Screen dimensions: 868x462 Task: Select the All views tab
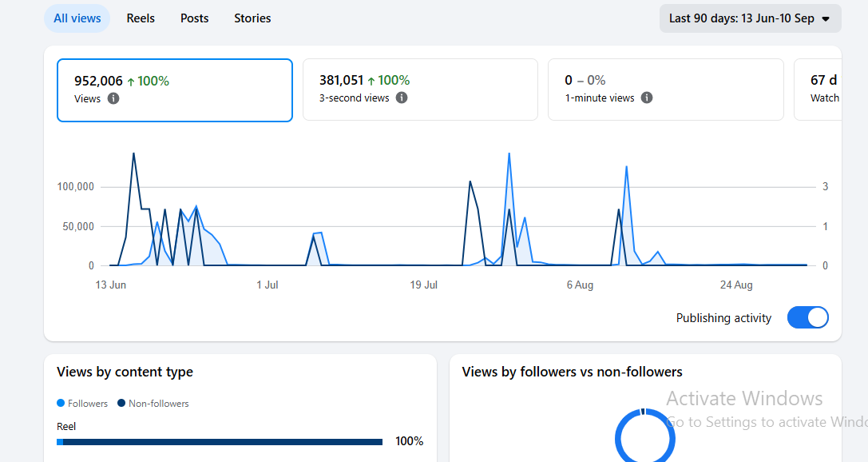(77, 18)
